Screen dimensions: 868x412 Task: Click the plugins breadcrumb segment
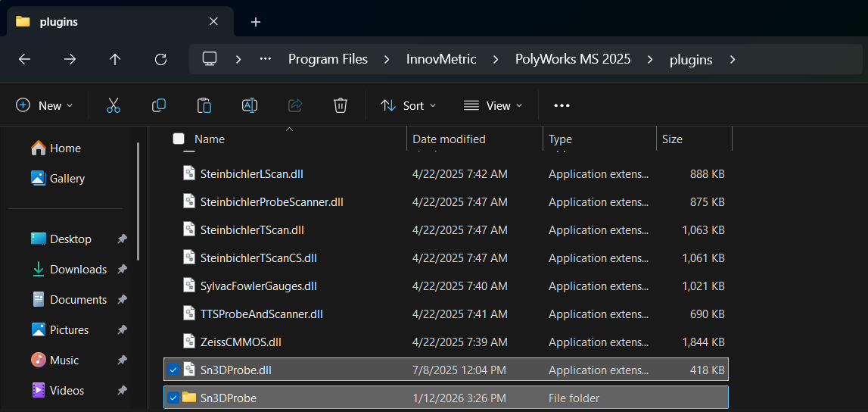click(x=691, y=60)
